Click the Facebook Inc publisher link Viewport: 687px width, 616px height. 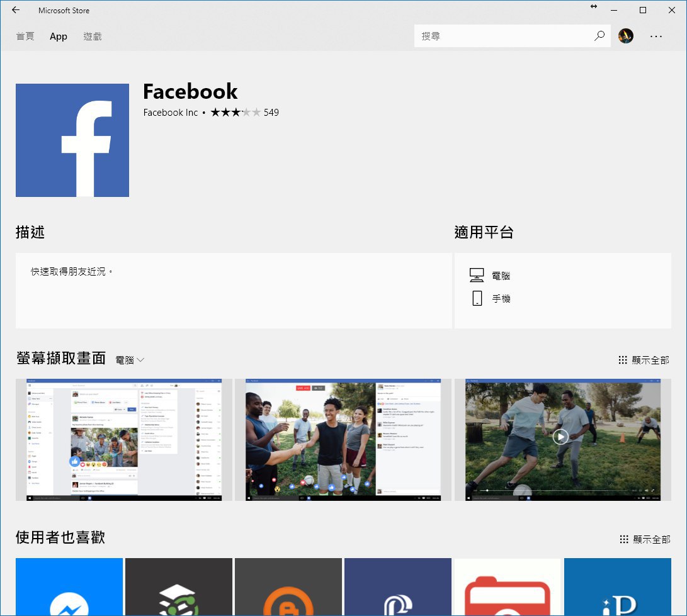(x=171, y=113)
